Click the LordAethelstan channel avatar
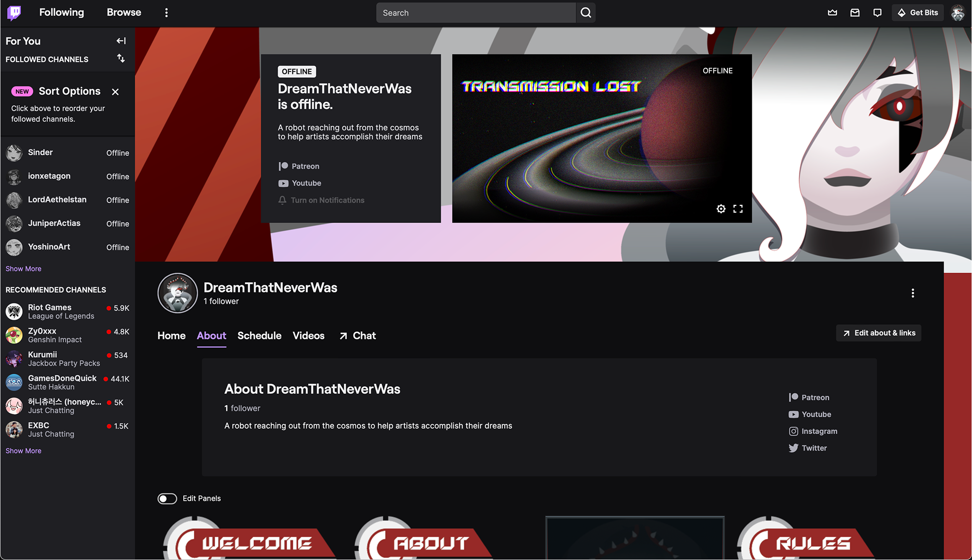 click(14, 200)
